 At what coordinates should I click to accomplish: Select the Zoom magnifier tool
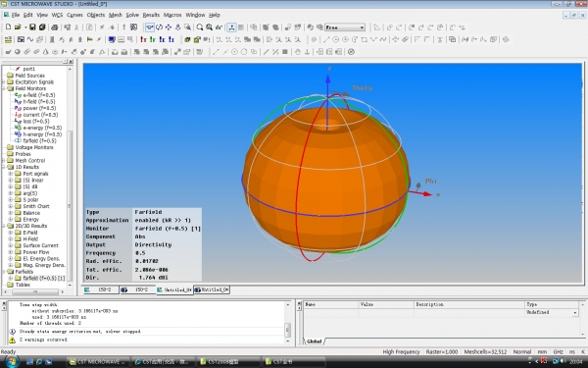(200, 27)
